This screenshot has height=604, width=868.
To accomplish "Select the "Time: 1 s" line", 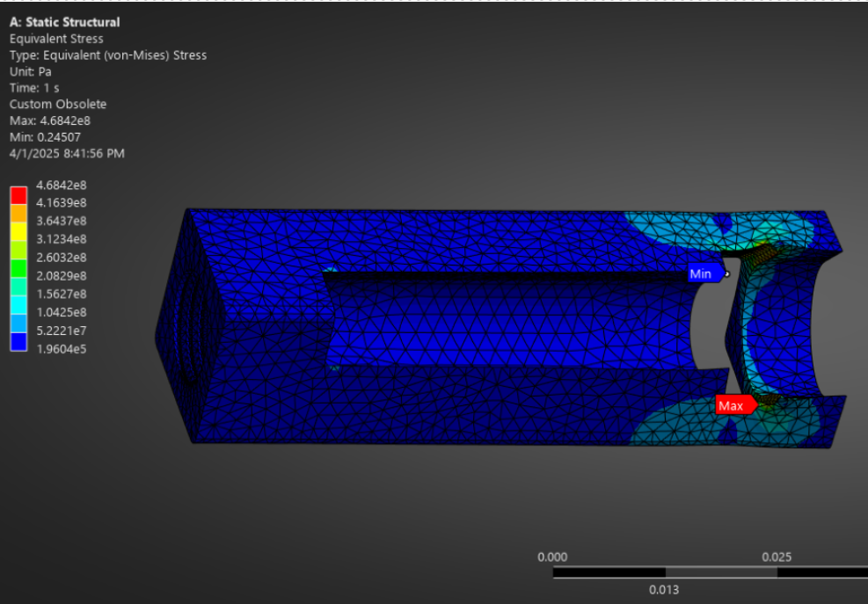I will point(34,88).
